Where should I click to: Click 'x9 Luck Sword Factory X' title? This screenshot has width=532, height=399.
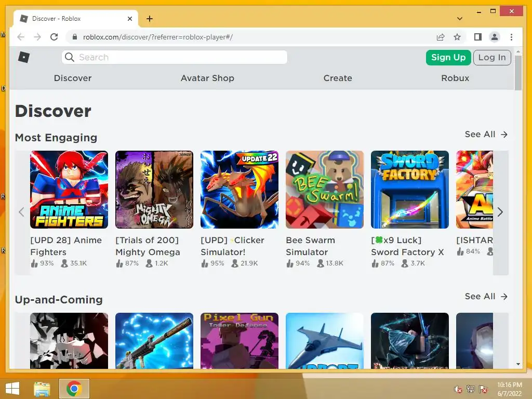[x=407, y=246]
